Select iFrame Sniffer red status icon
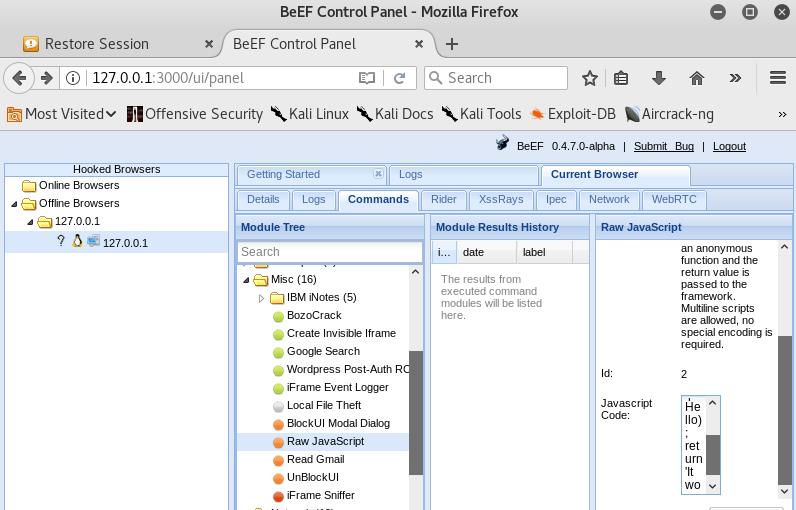796x510 pixels. point(278,496)
